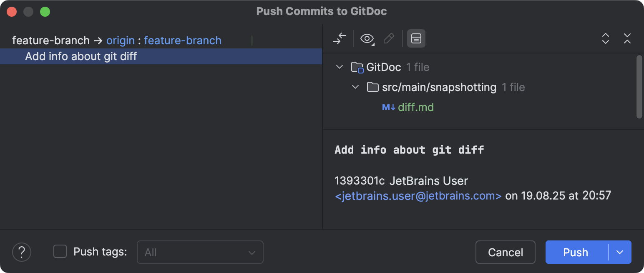Open the Push button dropdown arrow
The height and width of the screenshot is (273, 644).
pyautogui.click(x=620, y=252)
